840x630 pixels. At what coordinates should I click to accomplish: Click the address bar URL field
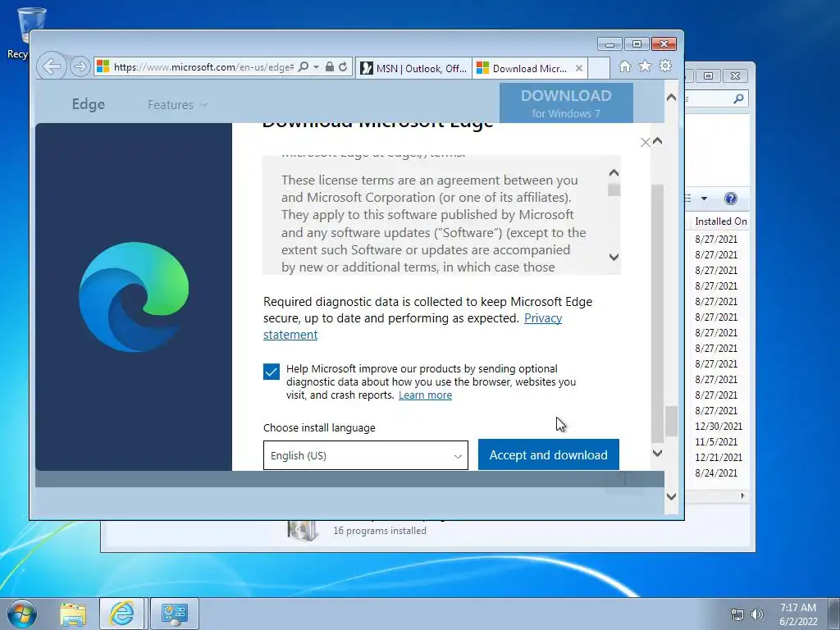click(203, 67)
